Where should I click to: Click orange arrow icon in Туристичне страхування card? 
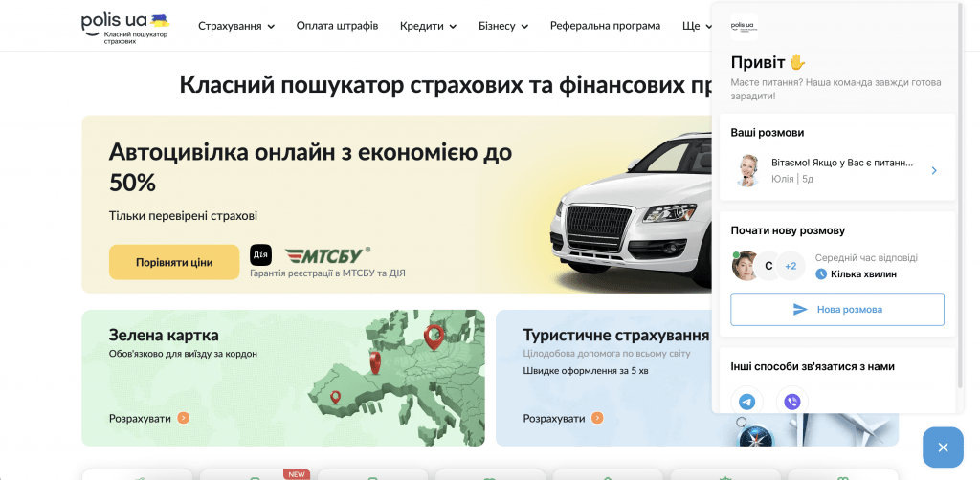pyautogui.click(x=597, y=418)
